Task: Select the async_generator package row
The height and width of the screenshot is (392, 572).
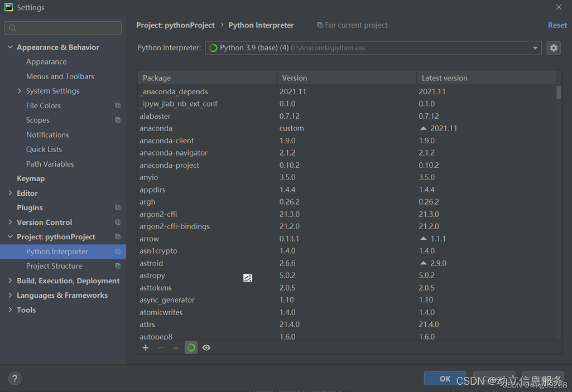Action: pyautogui.click(x=347, y=300)
